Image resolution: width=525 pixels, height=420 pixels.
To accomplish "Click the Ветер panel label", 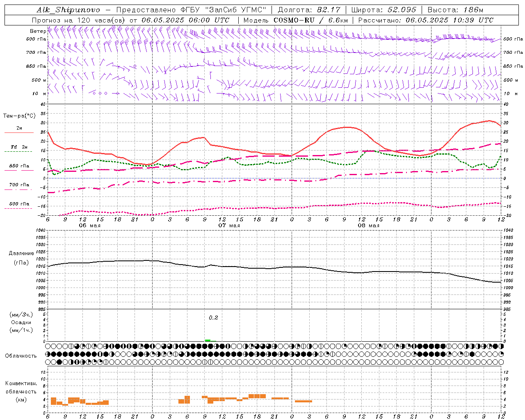I will click(38, 31).
